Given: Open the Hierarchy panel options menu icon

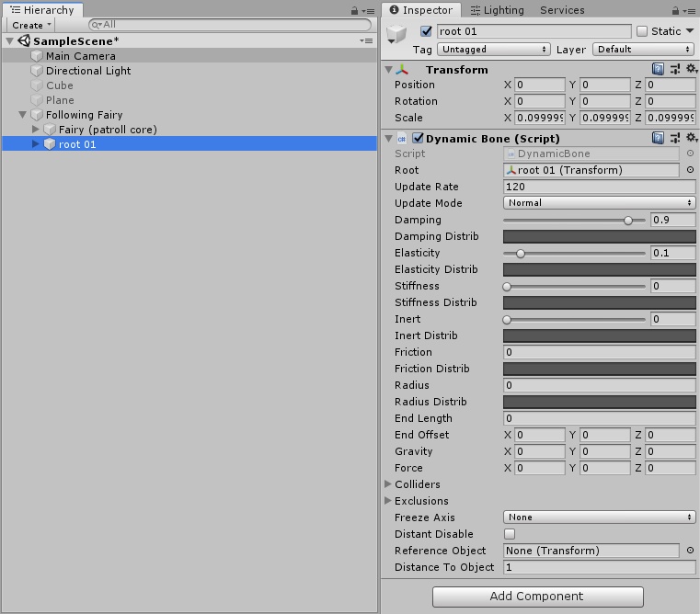Looking at the screenshot, I should click(x=369, y=11).
